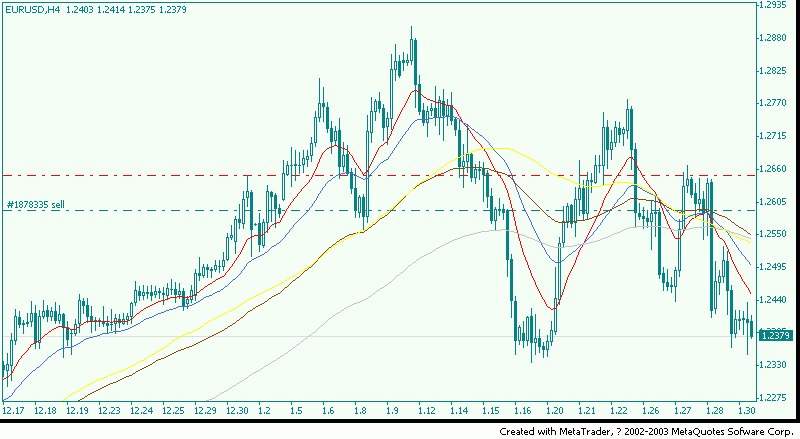
Task: Click the 1.2 date label on time axis
Action: [264, 410]
